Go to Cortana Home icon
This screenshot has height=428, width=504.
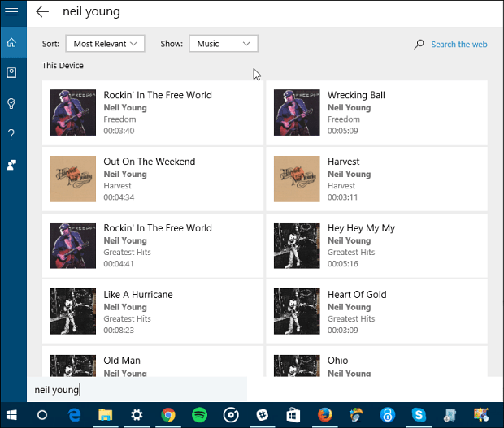11,42
